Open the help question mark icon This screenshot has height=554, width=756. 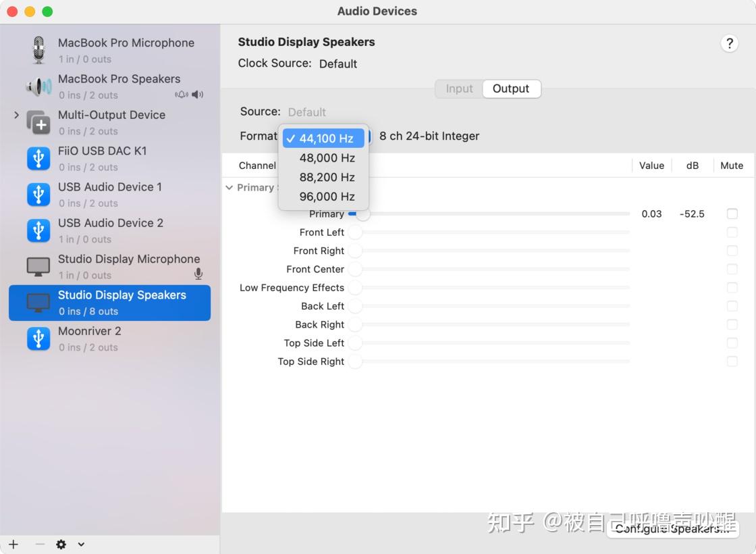point(730,43)
